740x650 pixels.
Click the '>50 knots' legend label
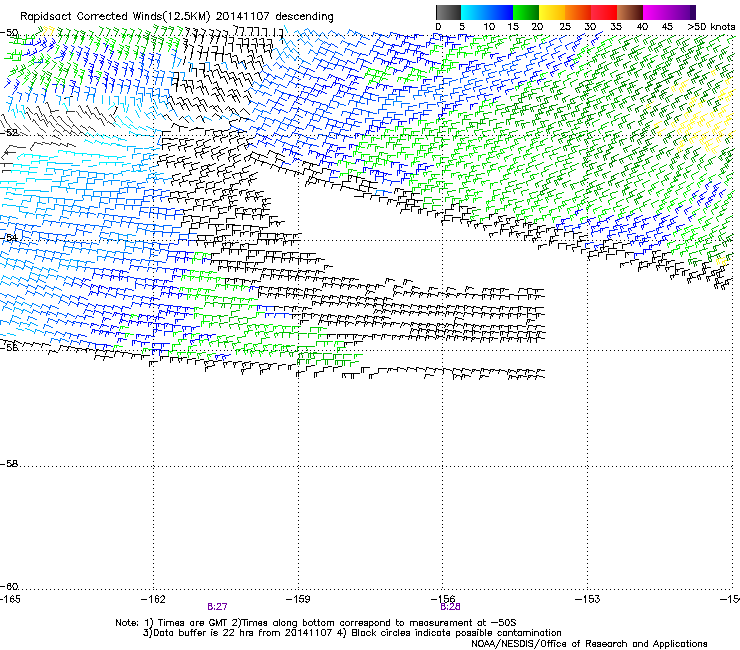point(711,27)
